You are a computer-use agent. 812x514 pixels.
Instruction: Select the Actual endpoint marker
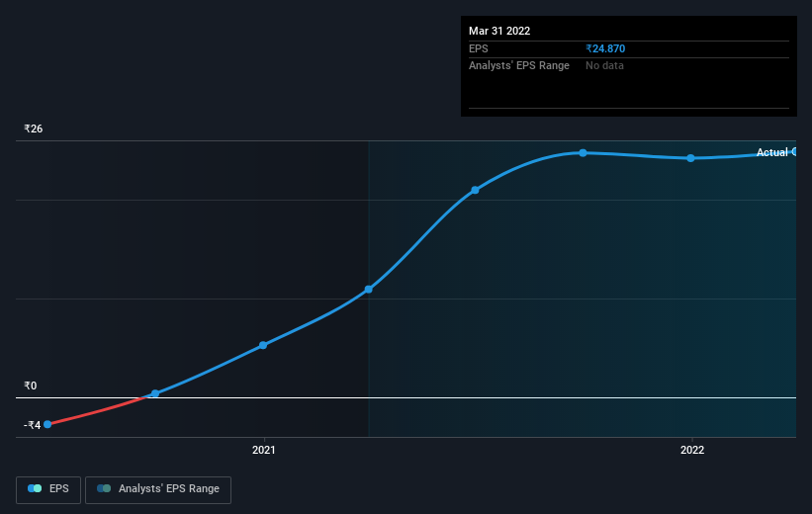click(794, 151)
